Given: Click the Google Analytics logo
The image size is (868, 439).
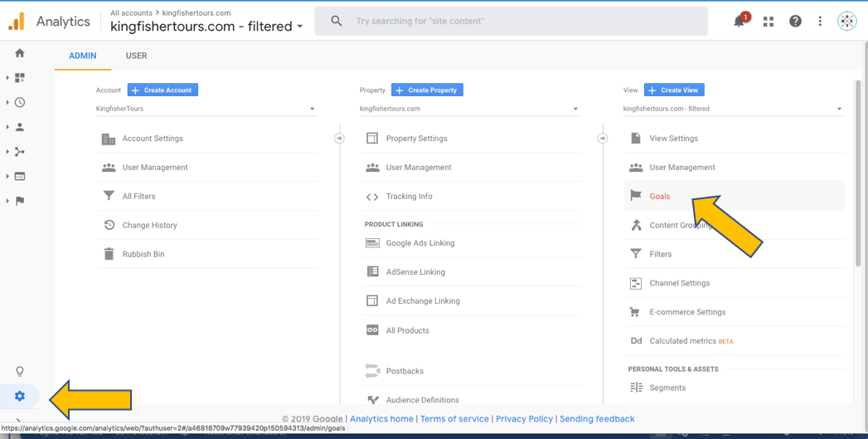Looking at the screenshot, I should pyautogui.click(x=16, y=21).
